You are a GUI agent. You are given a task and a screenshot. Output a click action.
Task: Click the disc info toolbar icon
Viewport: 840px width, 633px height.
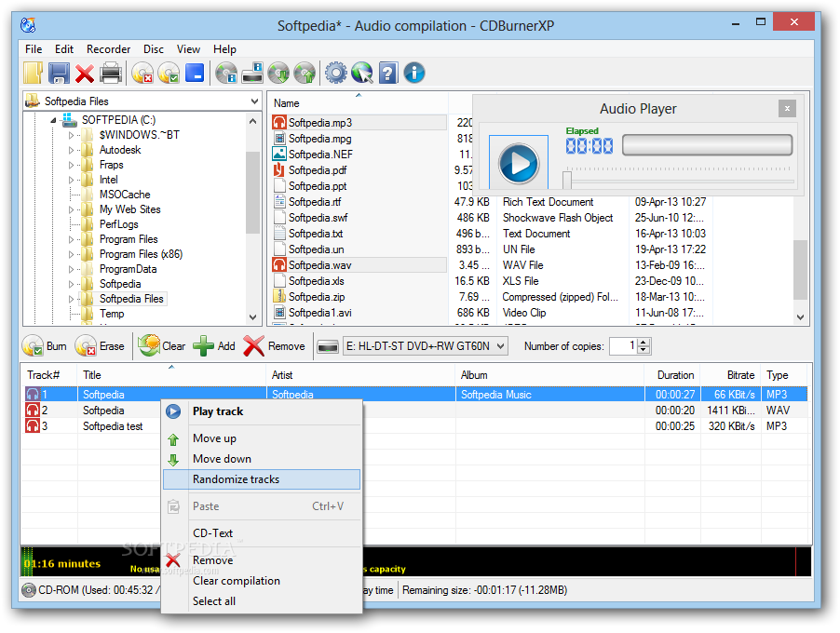click(226, 73)
